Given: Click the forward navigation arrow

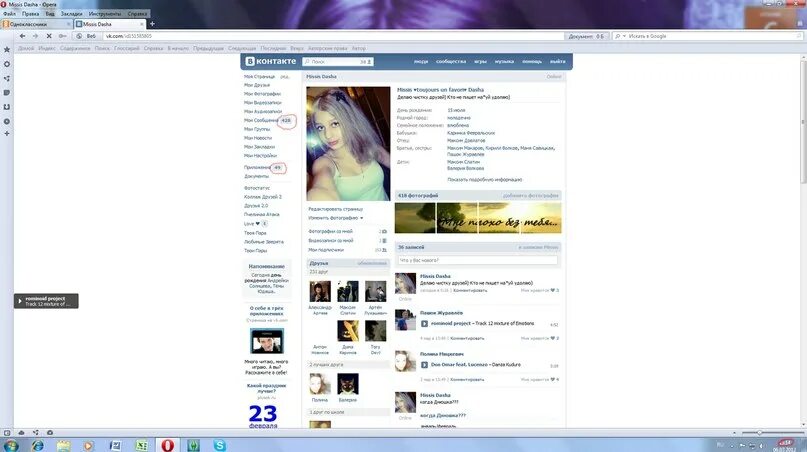Looking at the screenshot, I should click(x=35, y=36).
